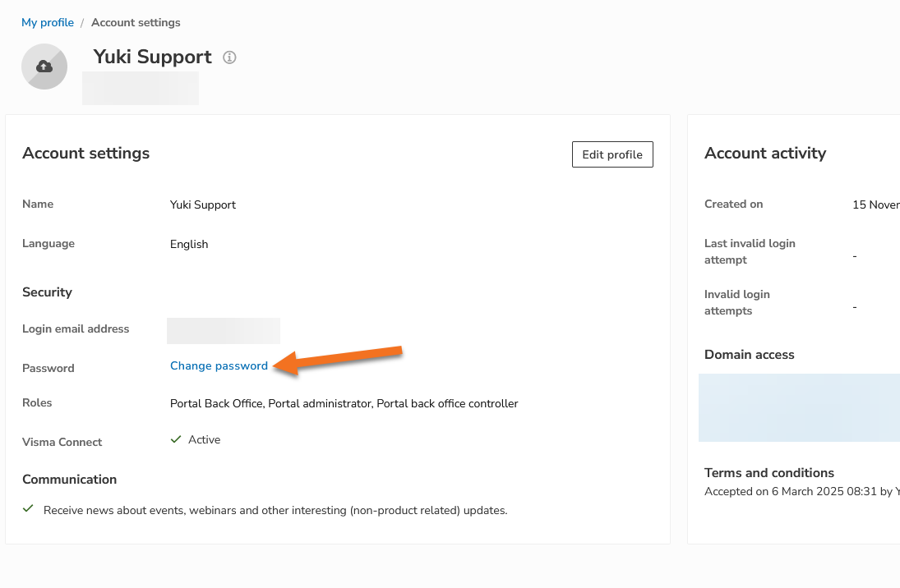Select the Name value Yuki Support
Screen dimensions: 900x588
[203, 204]
